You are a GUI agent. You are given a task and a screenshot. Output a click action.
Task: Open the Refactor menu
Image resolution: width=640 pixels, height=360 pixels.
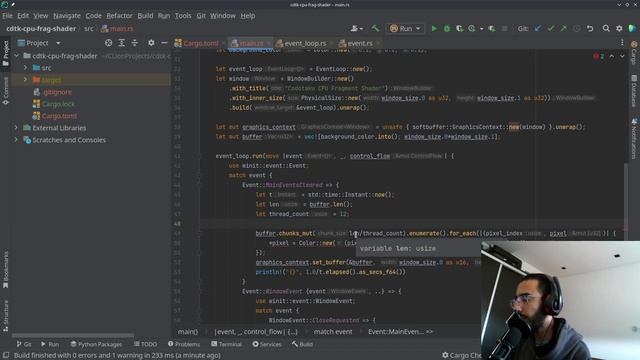click(x=119, y=16)
